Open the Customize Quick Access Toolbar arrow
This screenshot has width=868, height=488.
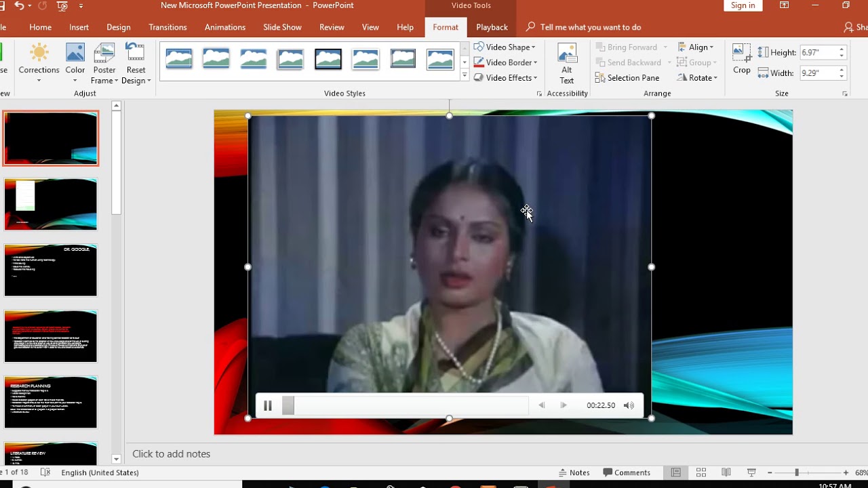tap(81, 6)
